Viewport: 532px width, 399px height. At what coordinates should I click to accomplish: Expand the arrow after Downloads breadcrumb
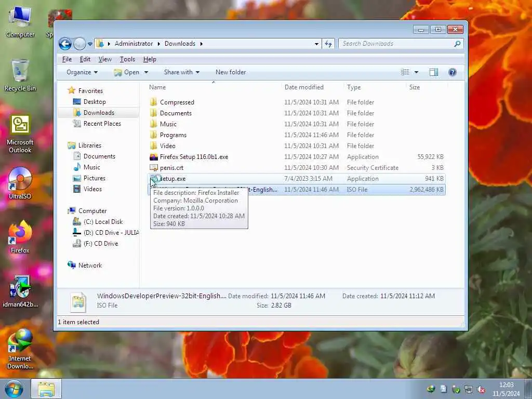[201, 44]
